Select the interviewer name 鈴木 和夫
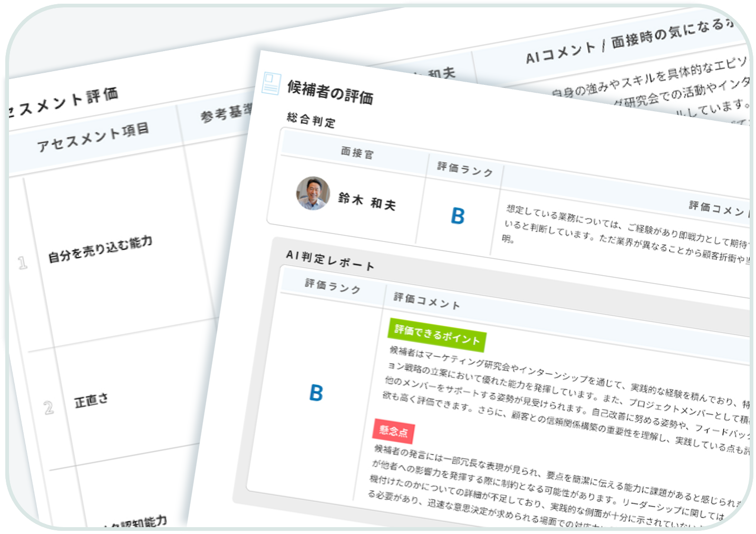 click(x=367, y=201)
